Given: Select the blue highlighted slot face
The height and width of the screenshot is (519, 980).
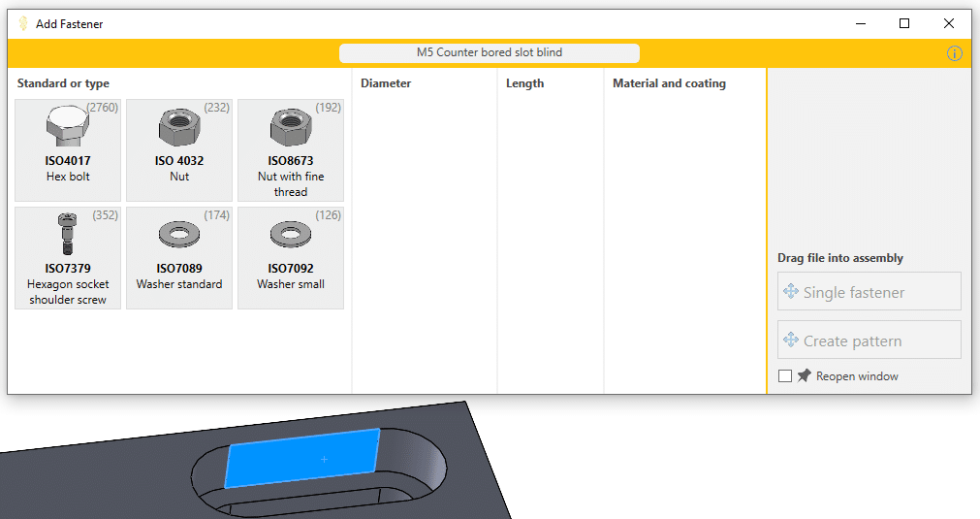Looking at the screenshot, I should click(302, 457).
